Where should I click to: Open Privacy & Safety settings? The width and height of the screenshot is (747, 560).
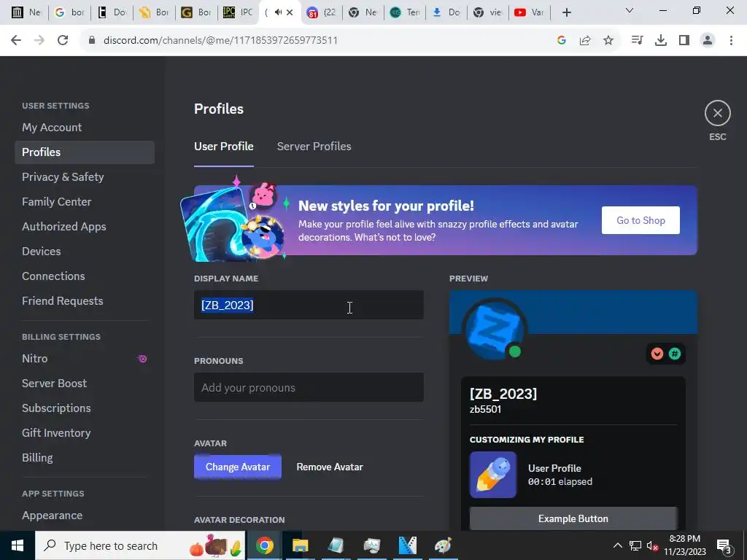coord(85,176)
